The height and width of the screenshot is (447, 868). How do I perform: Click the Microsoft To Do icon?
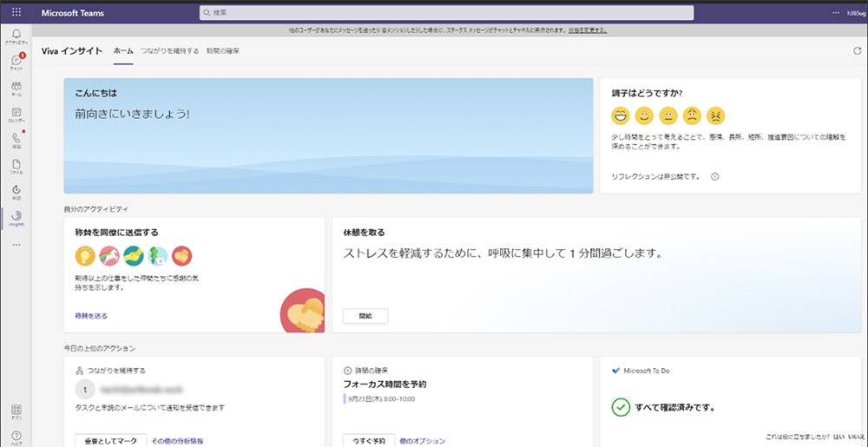[x=615, y=371]
